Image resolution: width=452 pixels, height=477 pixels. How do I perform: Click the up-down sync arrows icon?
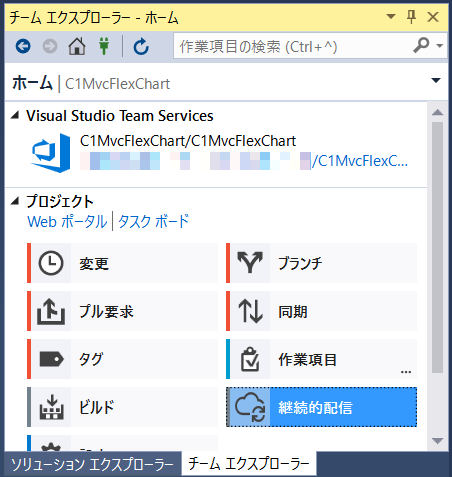click(250, 311)
